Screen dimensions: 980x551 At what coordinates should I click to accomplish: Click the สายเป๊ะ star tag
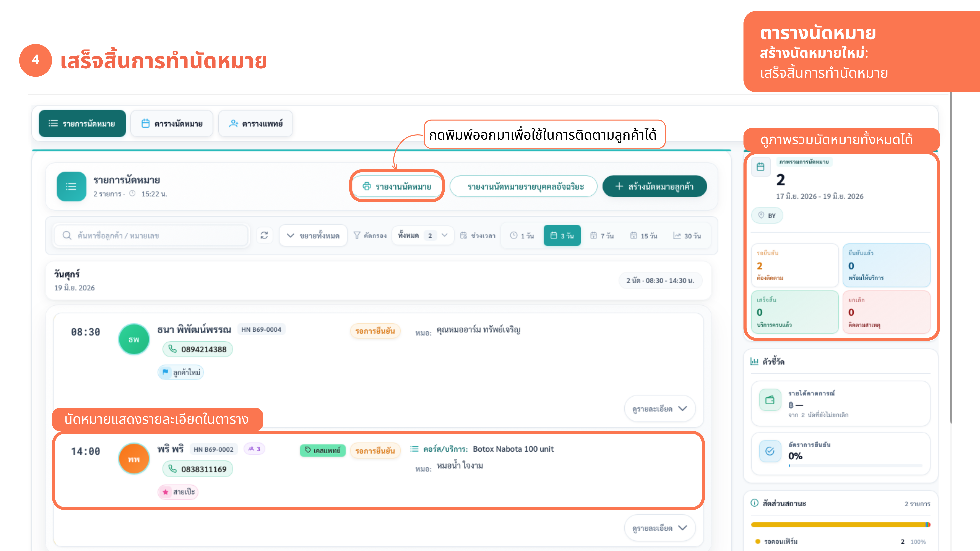tap(178, 492)
